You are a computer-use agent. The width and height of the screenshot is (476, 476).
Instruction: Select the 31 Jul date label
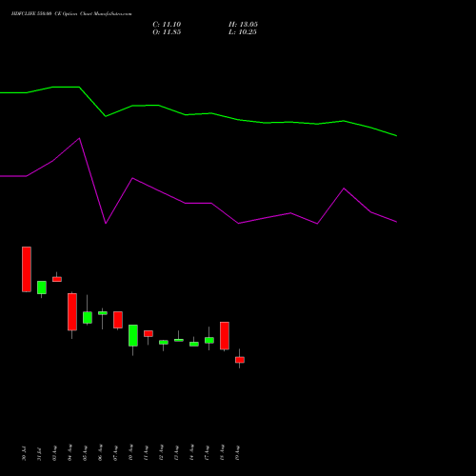(39, 453)
